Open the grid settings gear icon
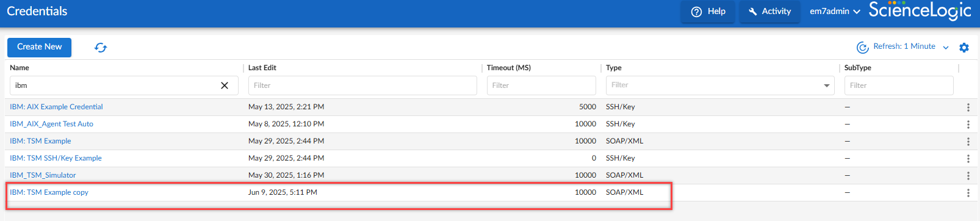Viewport: 980px width, 221px height. (964, 48)
